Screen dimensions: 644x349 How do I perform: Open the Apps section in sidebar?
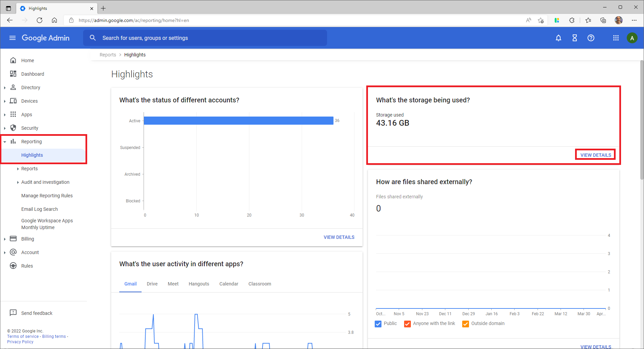[x=26, y=114]
